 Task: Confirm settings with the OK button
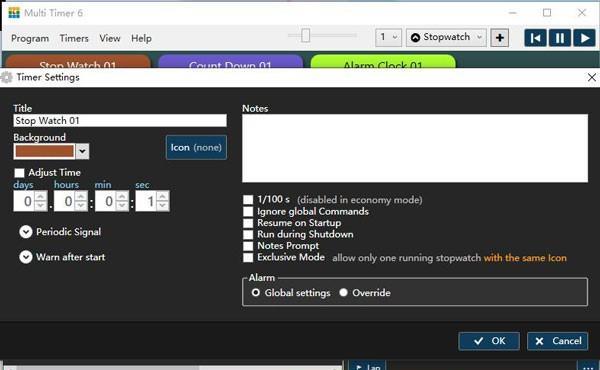[489, 341]
